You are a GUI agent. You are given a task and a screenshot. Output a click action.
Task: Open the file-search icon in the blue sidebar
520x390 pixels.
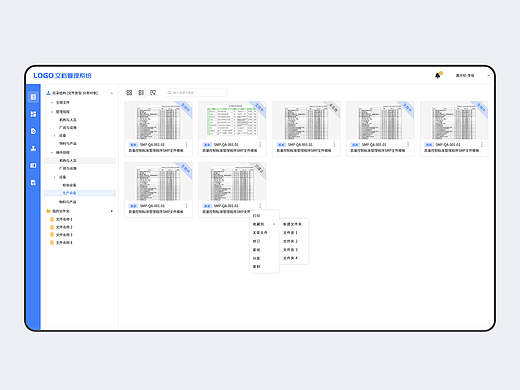33,182
